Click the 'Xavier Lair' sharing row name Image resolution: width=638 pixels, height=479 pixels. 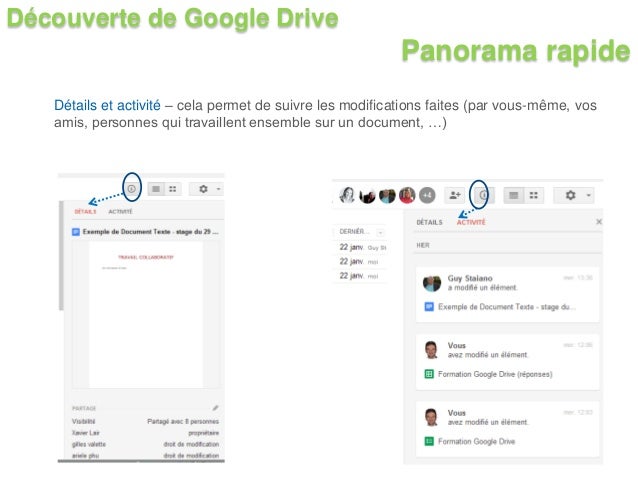point(86,433)
